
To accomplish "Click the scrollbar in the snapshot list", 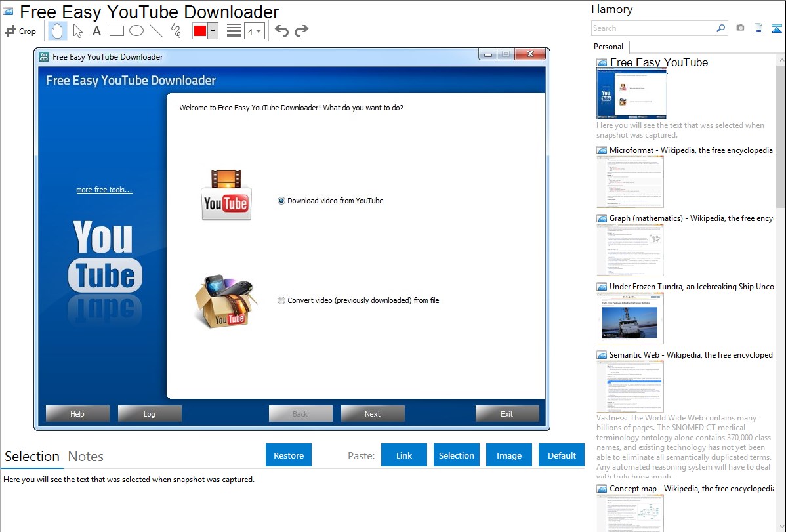I will click(781, 135).
